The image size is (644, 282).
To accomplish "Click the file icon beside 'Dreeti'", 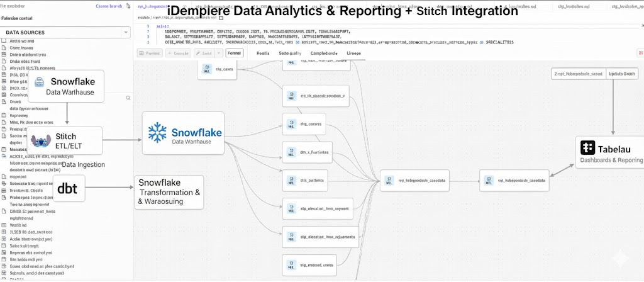I will click(x=4, y=101).
